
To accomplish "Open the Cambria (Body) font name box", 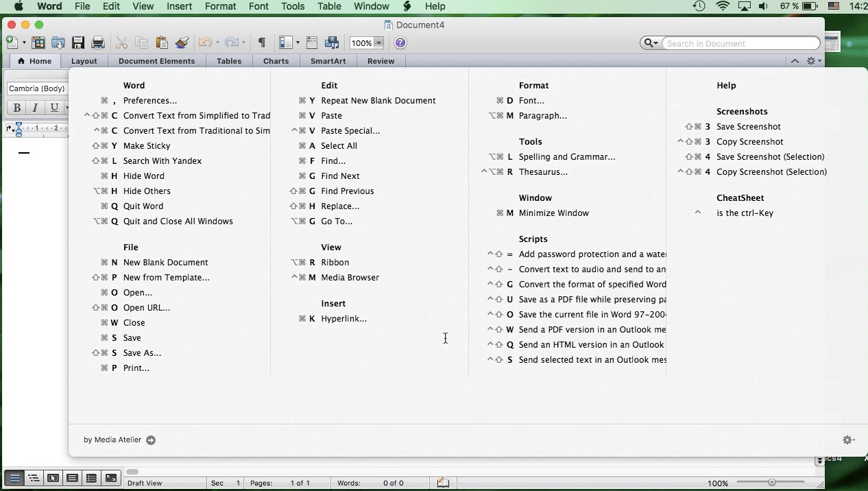I will tap(37, 88).
